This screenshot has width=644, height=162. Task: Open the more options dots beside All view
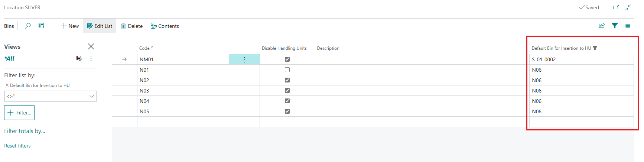tap(91, 58)
